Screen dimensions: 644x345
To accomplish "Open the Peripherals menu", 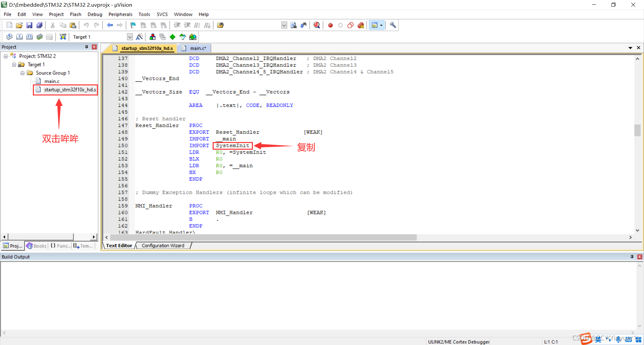I will 120,14.
